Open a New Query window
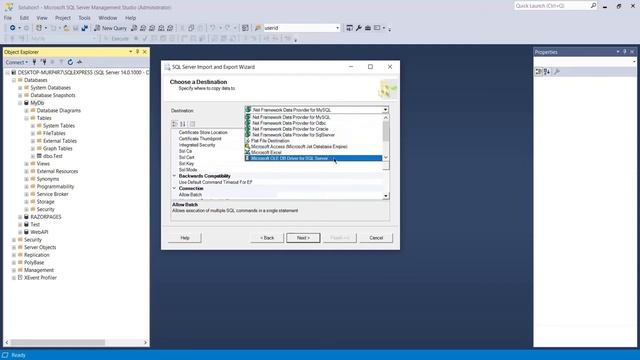Image resolution: width=640 pixels, height=360 pixels. [x=110, y=28]
